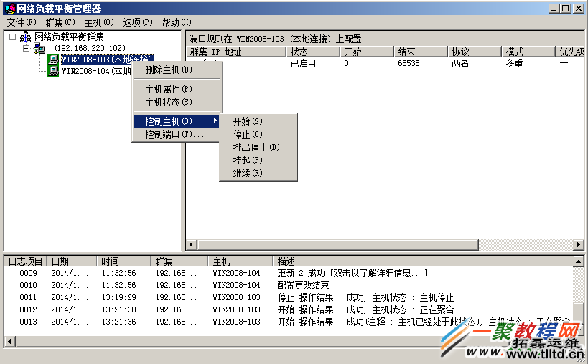Select the (192.168.220.102) cluster item
The height and width of the screenshot is (364, 588).
[x=90, y=48]
